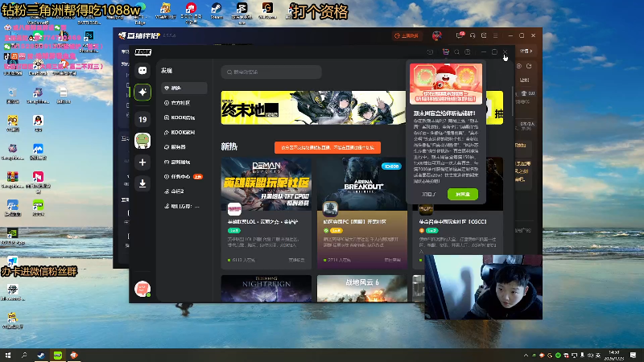This screenshot has height=362, width=644.
Task: Open the Arena Breakout server card
Action: click(361, 213)
